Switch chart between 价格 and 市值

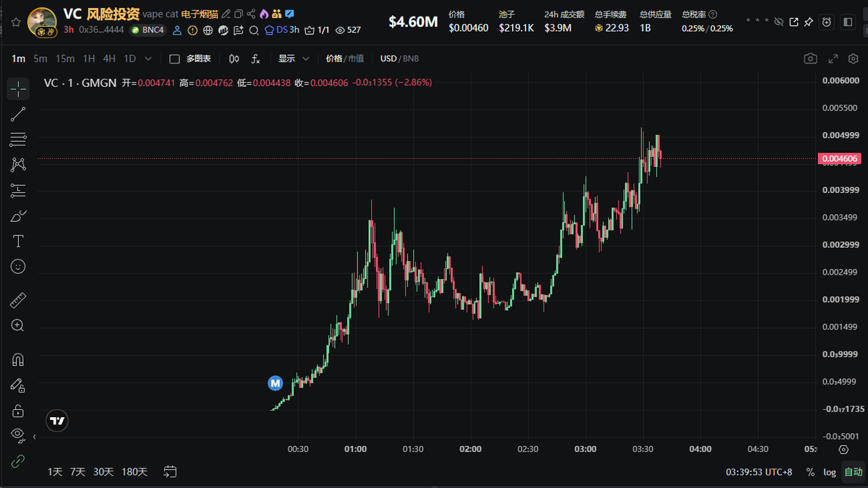345,59
